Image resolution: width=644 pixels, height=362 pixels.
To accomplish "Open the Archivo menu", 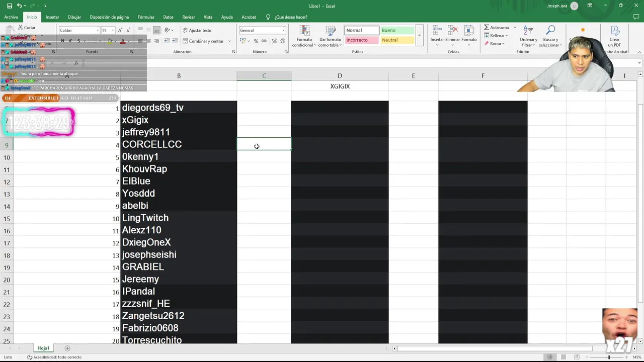I will (x=11, y=17).
